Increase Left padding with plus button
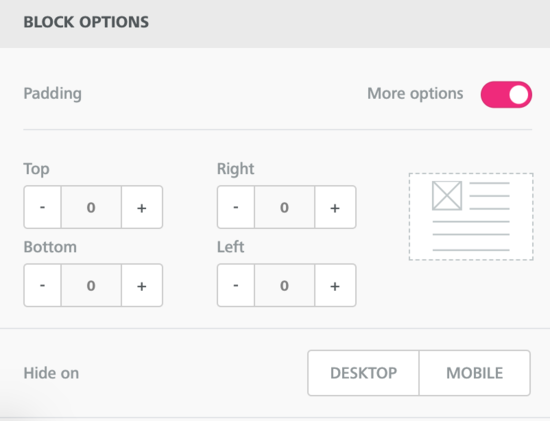 (x=335, y=285)
